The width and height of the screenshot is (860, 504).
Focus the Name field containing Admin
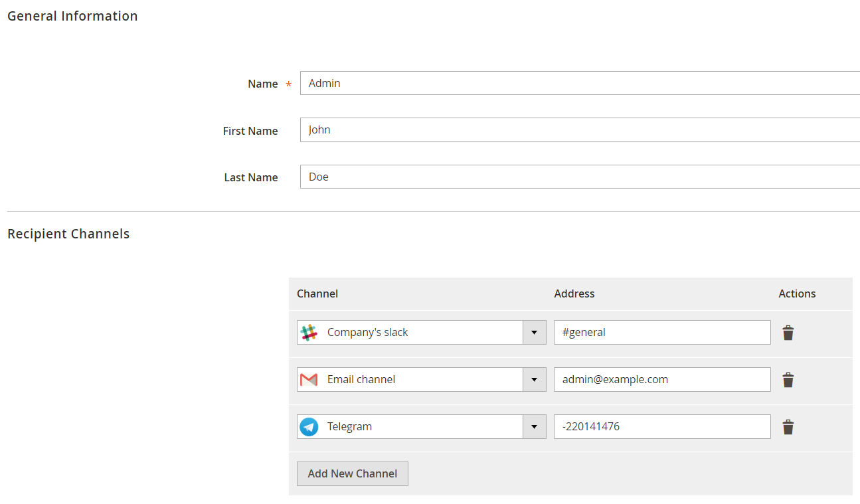(580, 83)
